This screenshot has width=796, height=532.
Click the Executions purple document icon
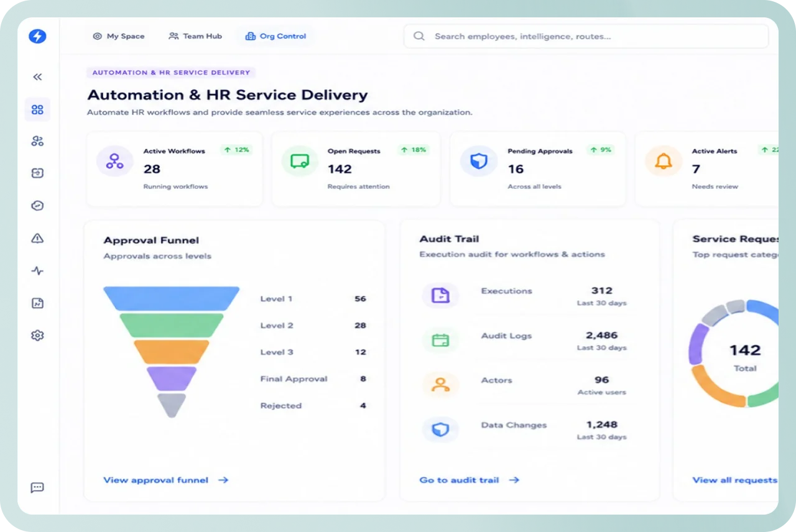(440, 295)
